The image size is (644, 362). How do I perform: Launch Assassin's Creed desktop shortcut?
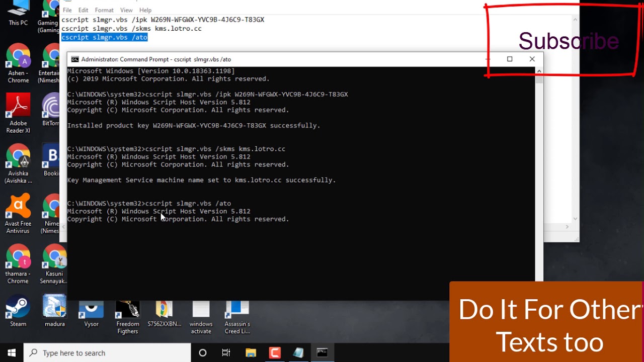237,318
